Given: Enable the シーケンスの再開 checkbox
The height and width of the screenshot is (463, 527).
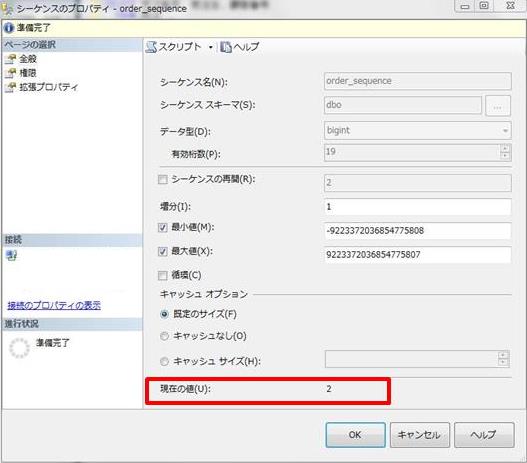Looking at the screenshot, I should point(163,179).
